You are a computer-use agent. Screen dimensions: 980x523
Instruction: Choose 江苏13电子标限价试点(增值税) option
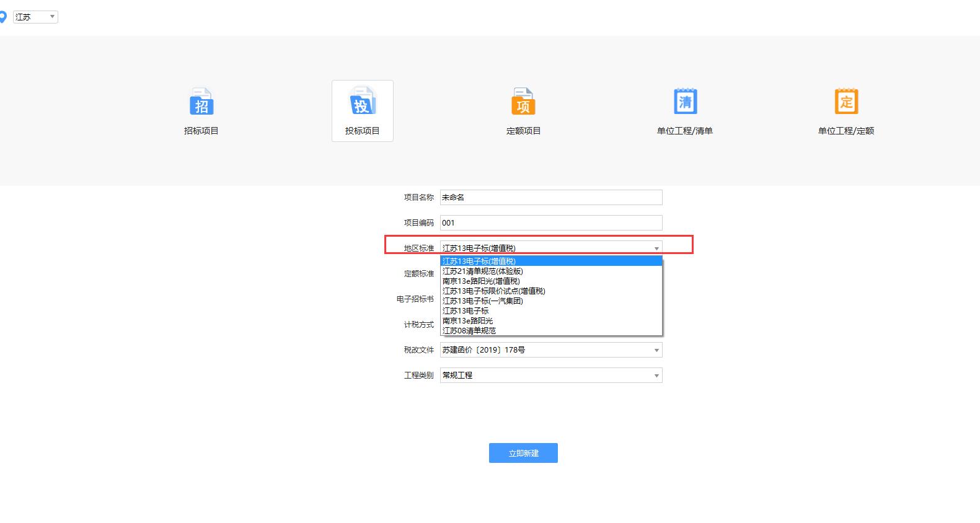coord(551,291)
